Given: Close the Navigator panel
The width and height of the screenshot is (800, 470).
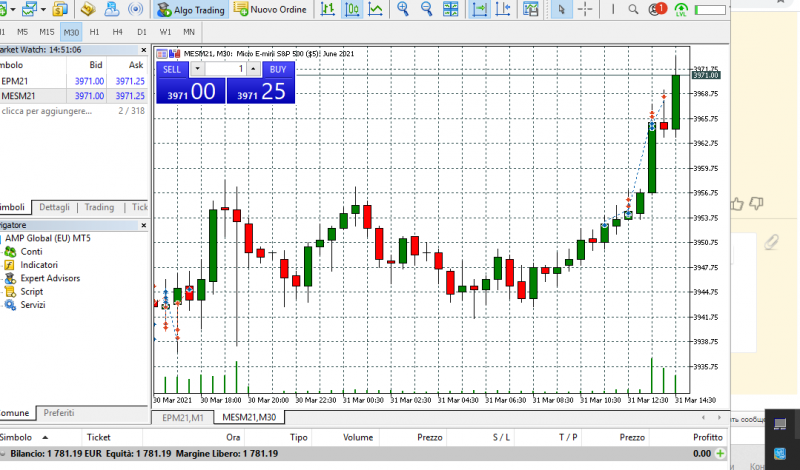Looking at the screenshot, I should tap(143, 225).
